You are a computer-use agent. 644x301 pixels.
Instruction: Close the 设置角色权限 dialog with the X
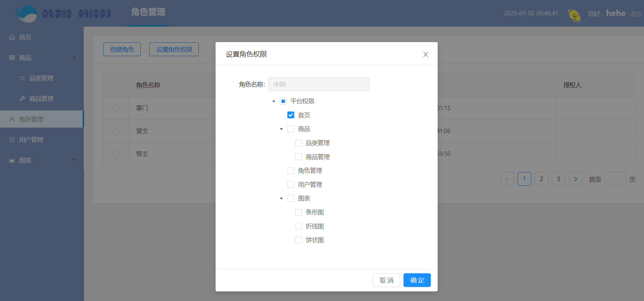426,54
